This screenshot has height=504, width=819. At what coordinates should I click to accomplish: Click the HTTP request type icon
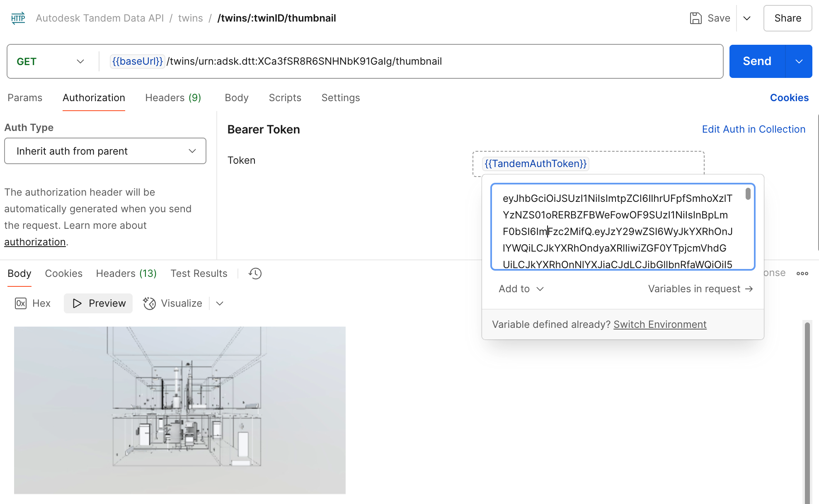[18, 18]
